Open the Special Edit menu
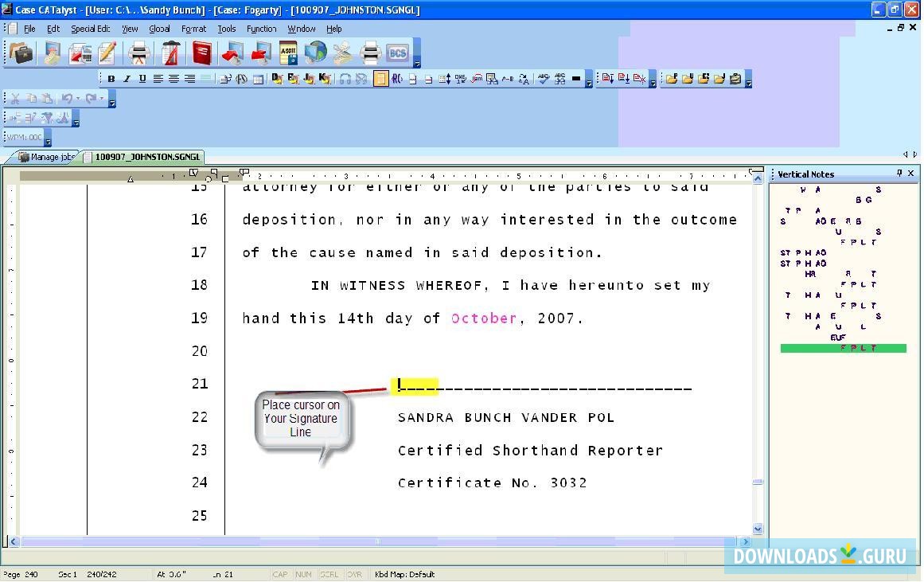 tap(90, 29)
